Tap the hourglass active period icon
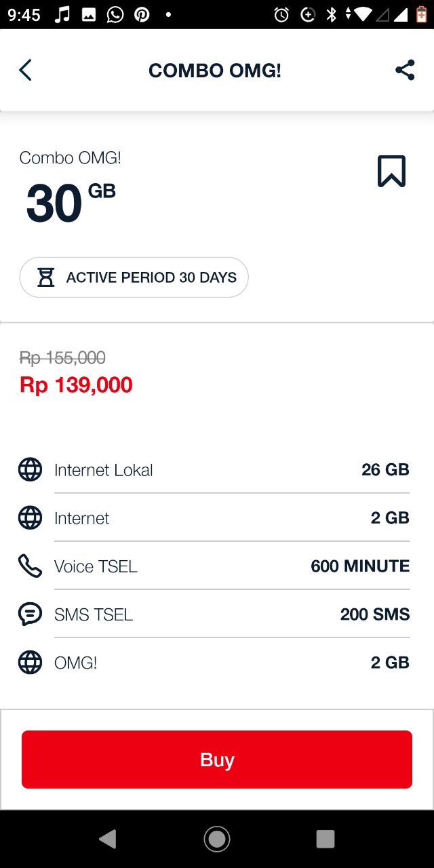 (45, 277)
